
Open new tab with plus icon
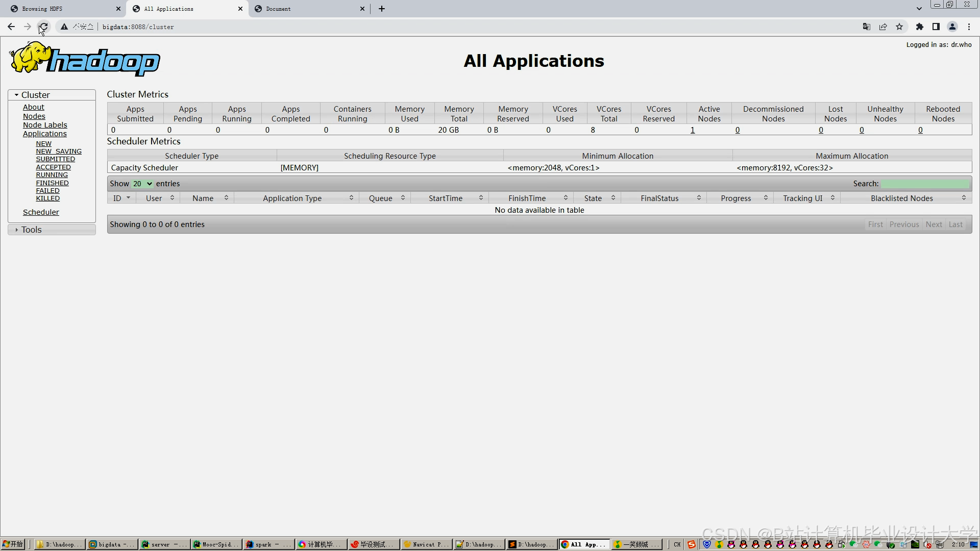[382, 9]
